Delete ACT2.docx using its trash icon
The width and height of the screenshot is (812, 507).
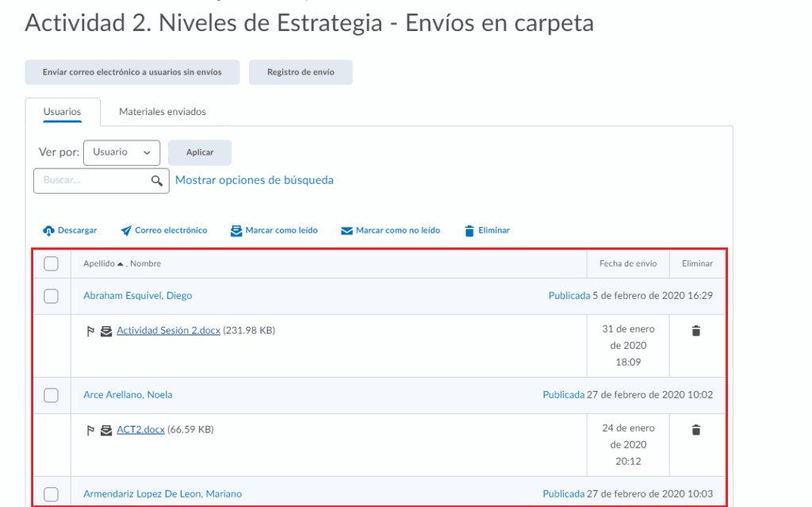(696, 430)
